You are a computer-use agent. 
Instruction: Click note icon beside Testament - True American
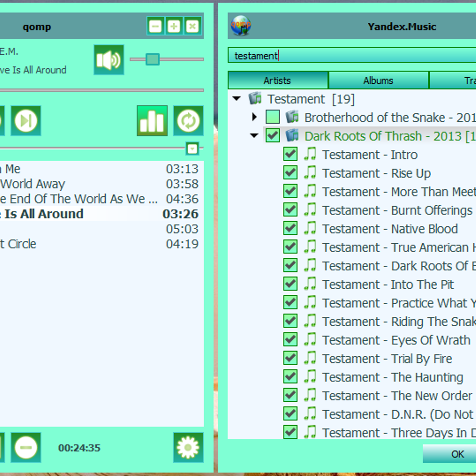(x=310, y=247)
